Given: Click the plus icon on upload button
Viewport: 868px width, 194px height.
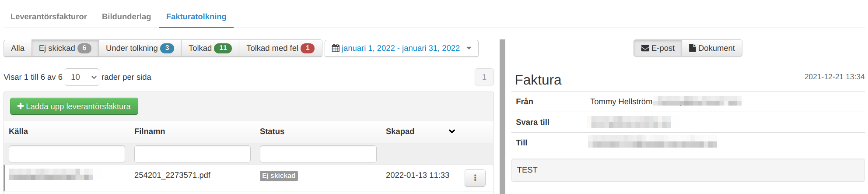Looking at the screenshot, I should (x=20, y=106).
